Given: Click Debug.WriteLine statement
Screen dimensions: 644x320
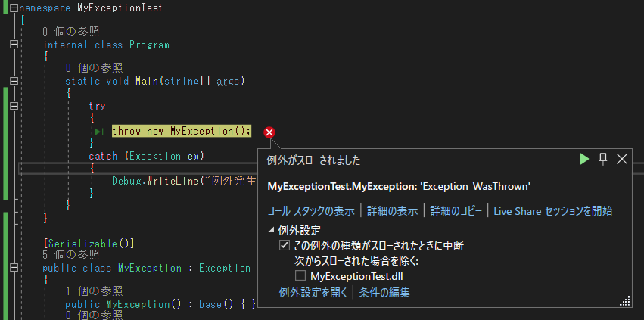Looking at the screenshot, I should click(x=184, y=181).
